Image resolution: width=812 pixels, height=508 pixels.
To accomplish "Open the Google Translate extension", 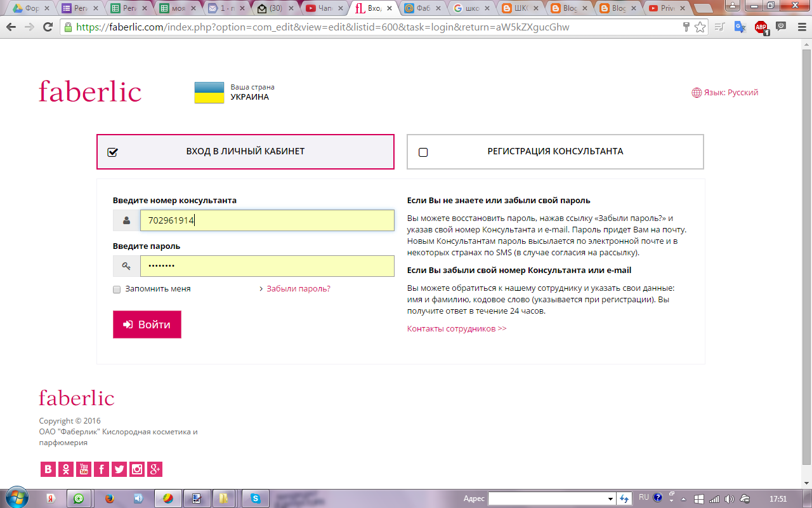I will point(740,27).
